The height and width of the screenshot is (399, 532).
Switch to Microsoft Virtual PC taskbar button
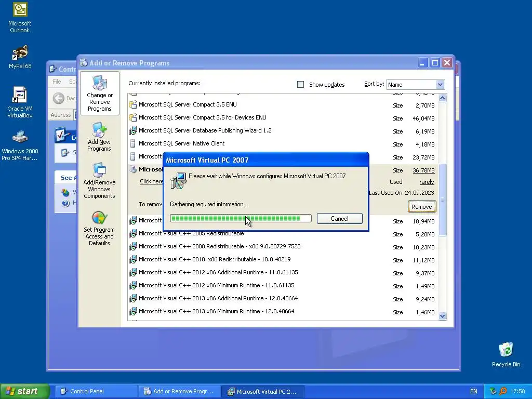262,391
